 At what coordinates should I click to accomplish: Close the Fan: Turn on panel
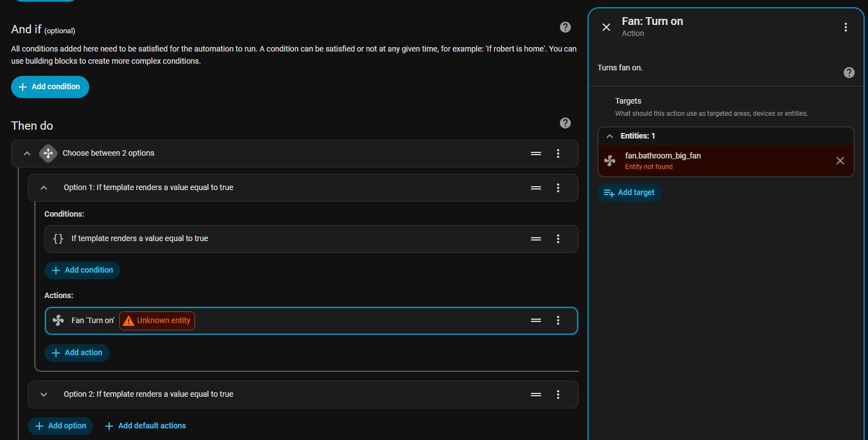pos(606,27)
